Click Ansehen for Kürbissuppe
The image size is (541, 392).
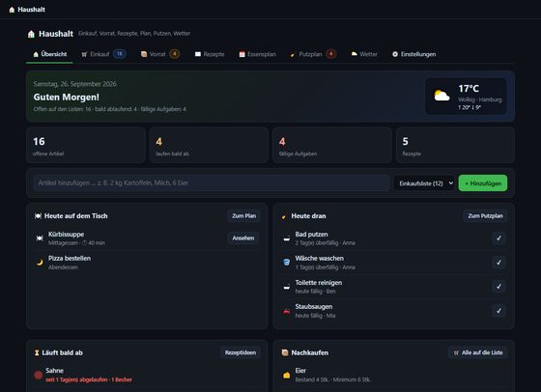243,238
